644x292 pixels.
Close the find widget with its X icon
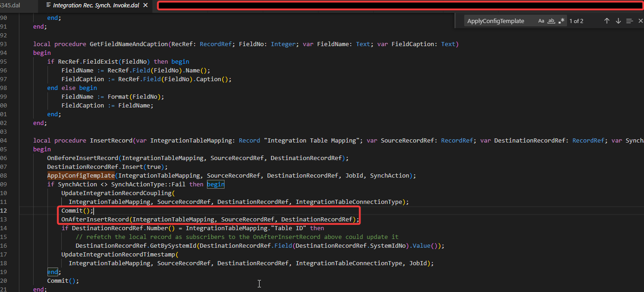pos(640,21)
